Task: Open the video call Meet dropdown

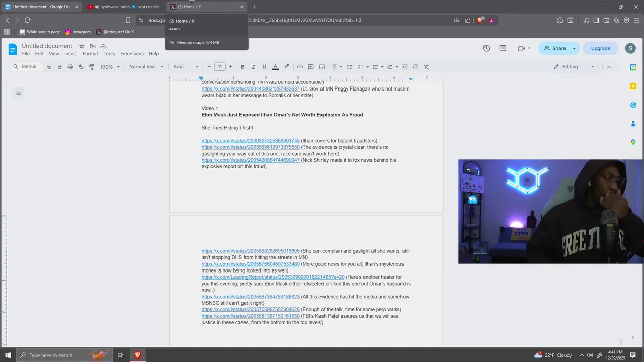Action: (x=524, y=48)
